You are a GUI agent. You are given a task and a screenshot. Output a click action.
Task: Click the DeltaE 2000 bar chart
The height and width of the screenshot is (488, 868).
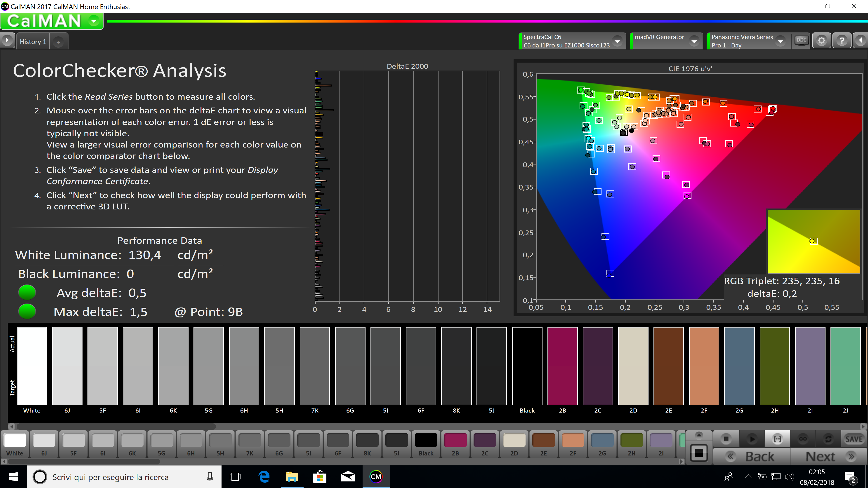tap(407, 186)
